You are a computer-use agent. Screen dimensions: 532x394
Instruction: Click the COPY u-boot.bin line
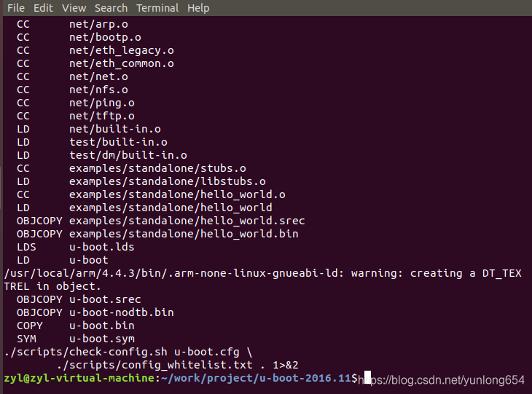(76, 326)
